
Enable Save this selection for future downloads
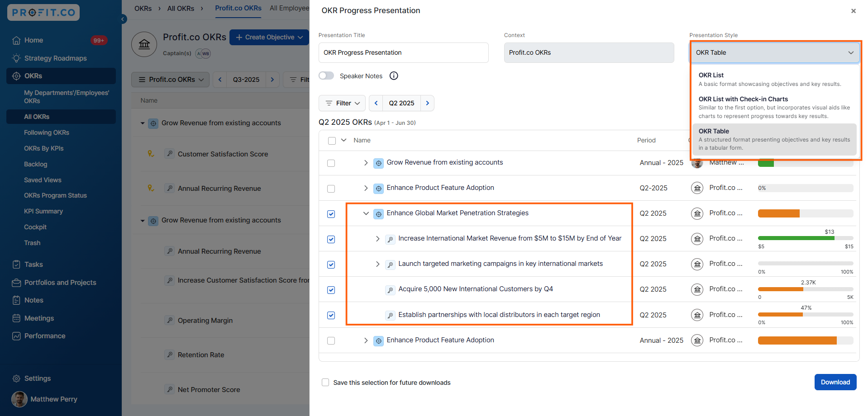click(x=325, y=383)
